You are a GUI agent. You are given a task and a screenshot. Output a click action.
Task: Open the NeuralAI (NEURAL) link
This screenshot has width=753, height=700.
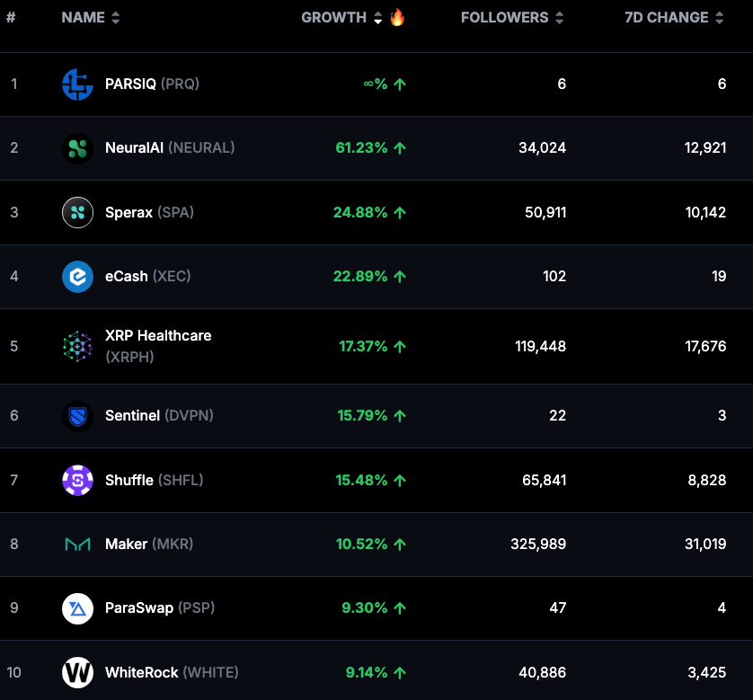(170, 148)
